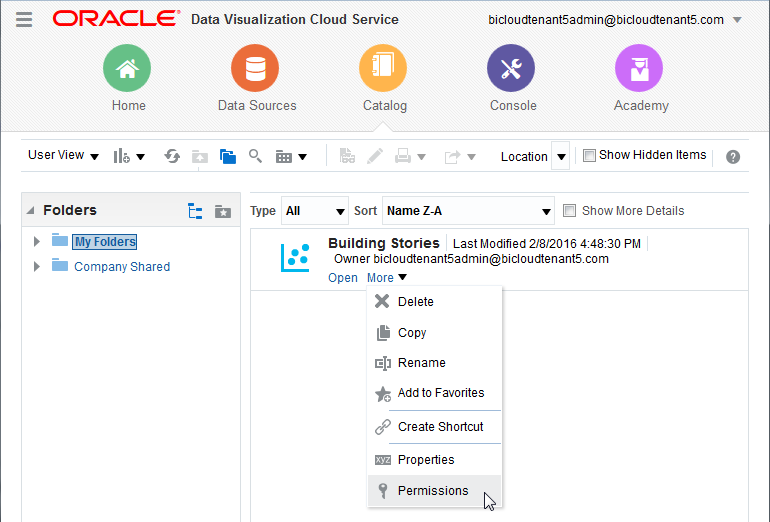Click the pencil edit toolbar icon
770x522 pixels.
pos(375,156)
